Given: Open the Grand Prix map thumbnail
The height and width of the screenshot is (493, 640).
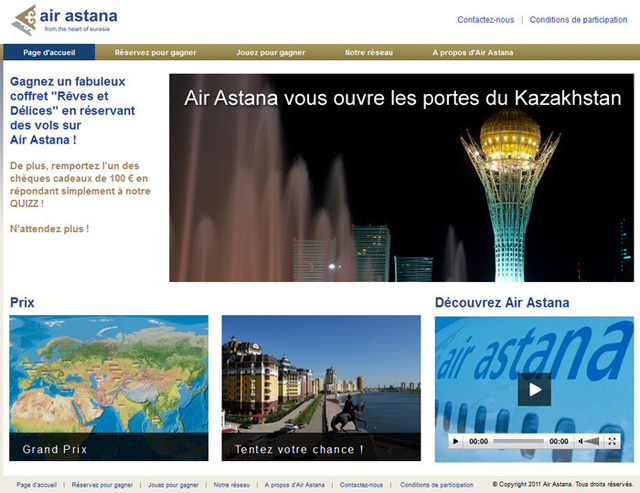Looking at the screenshot, I should [x=109, y=388].
